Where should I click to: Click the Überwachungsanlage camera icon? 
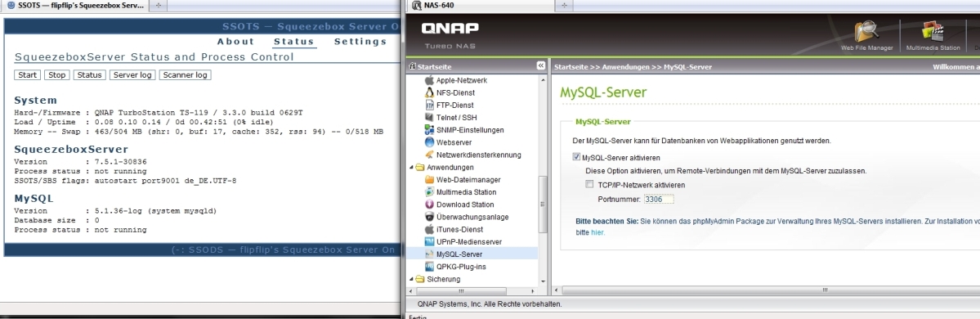point(429,217)
